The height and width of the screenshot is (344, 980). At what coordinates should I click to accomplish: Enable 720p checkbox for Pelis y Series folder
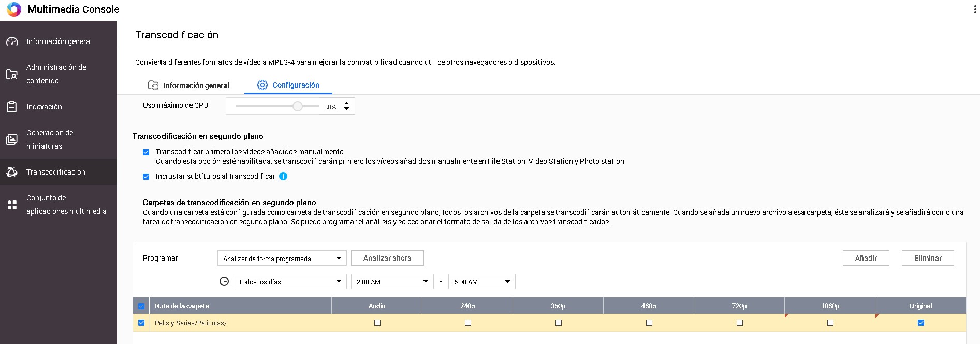click(x=739, y=323)
